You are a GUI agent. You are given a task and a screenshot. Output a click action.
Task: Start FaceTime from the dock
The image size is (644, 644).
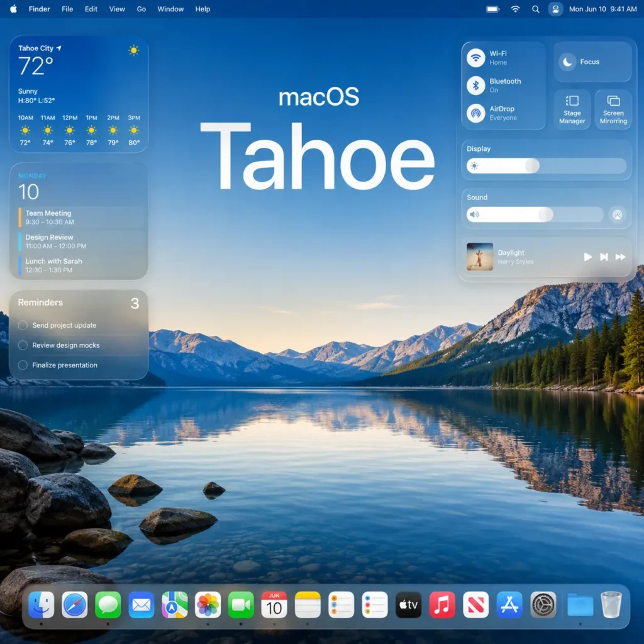point(241,604)
